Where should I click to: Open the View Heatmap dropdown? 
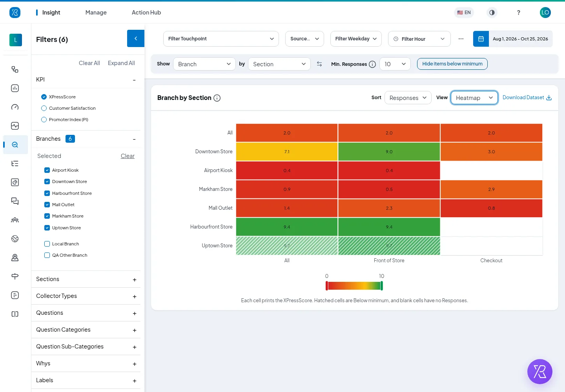tap(474, 98)
